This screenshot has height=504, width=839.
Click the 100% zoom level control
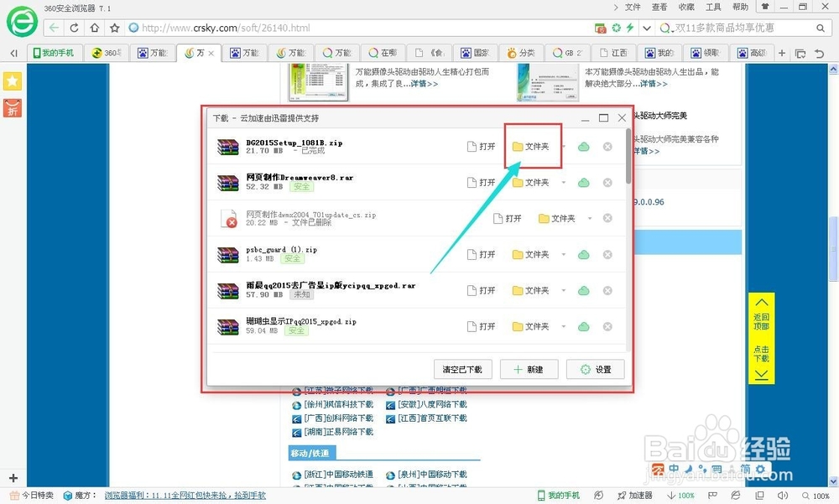tap(816, 496)
